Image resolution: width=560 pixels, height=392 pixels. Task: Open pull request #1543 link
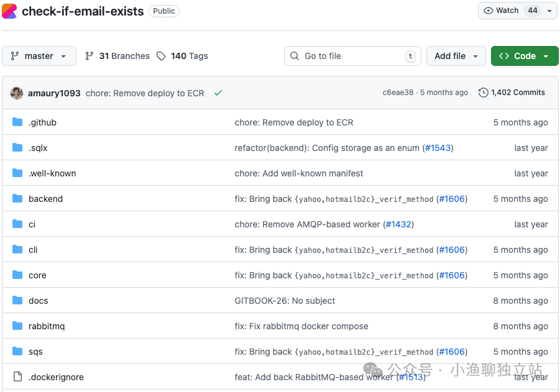click(x=439, y=148)
